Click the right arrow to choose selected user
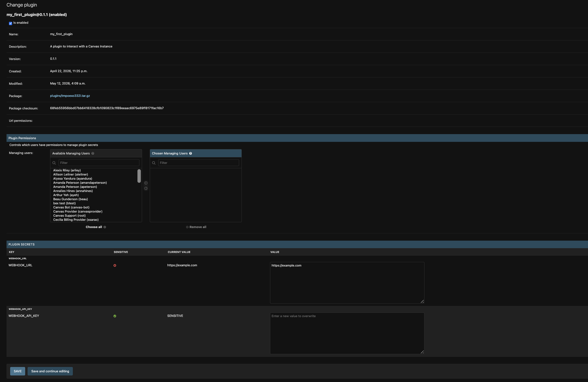Image resolution: width=588 pixels, height=382 pixels. tap(146, 183)
